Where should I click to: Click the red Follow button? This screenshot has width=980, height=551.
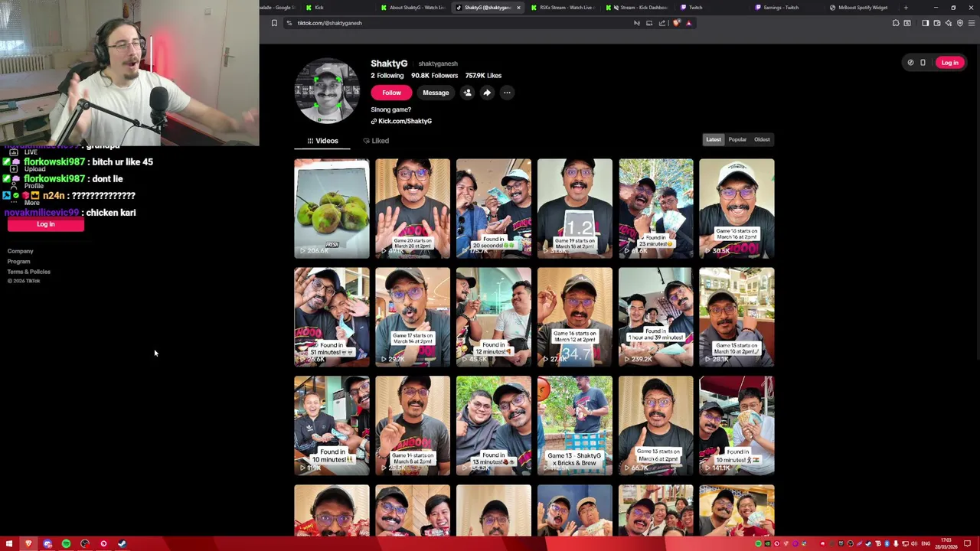(391, 93)
